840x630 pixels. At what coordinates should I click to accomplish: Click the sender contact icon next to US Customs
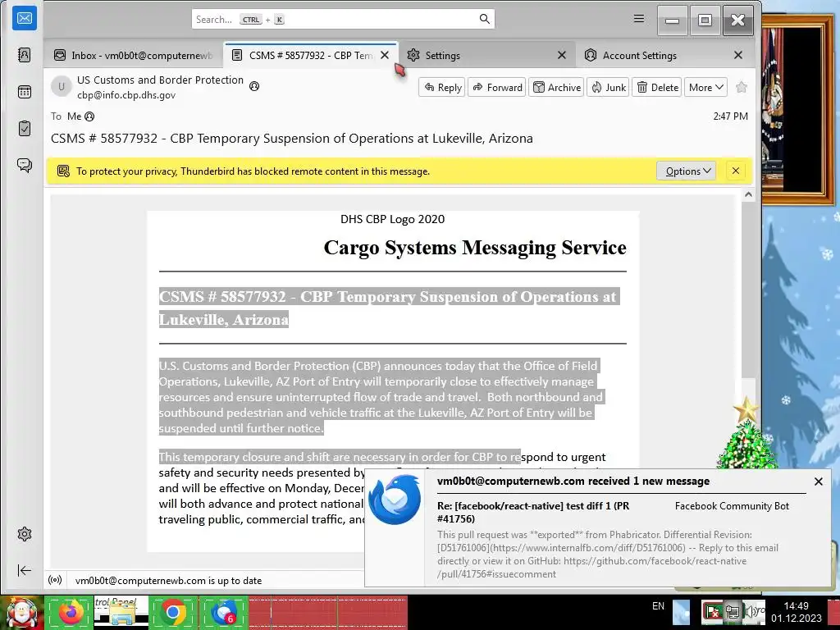coord(254,86)
